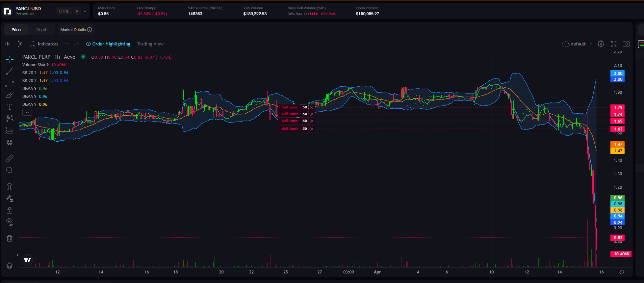
Task: Cancel the Sell Limit order at 1.79
Action: (x=312, y=107)
